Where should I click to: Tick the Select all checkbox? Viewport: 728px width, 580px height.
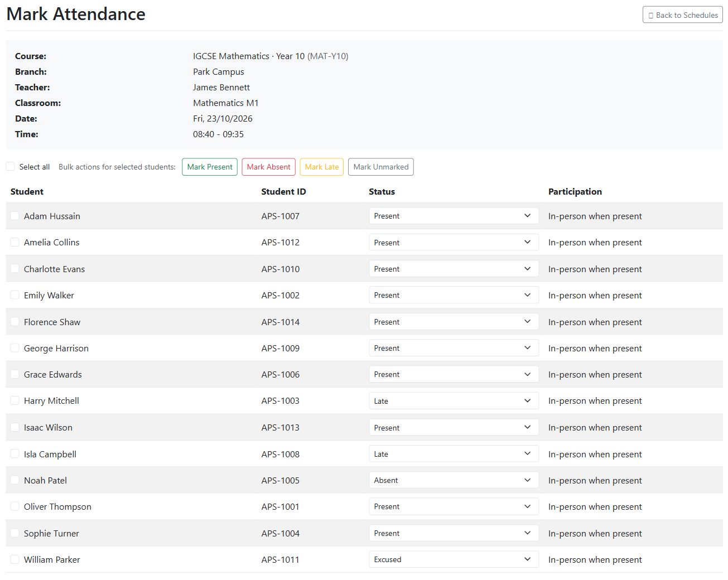click(x=11, y=166)
